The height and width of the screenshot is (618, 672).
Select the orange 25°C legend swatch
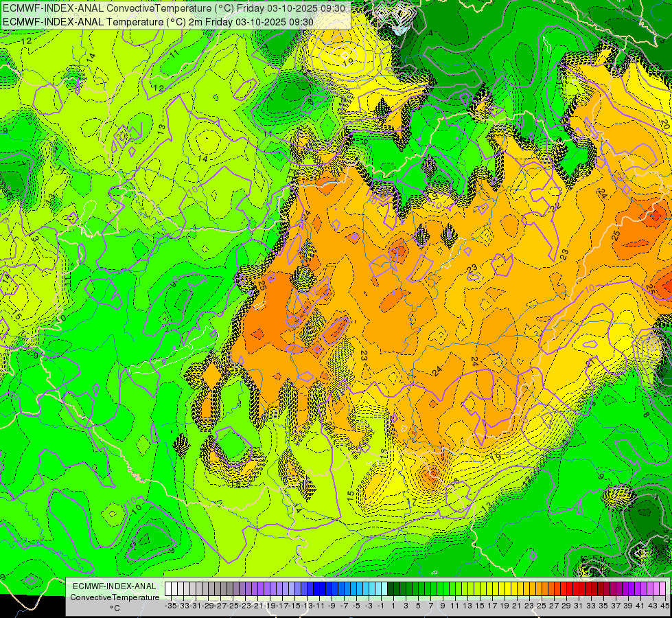click(538, 588)
